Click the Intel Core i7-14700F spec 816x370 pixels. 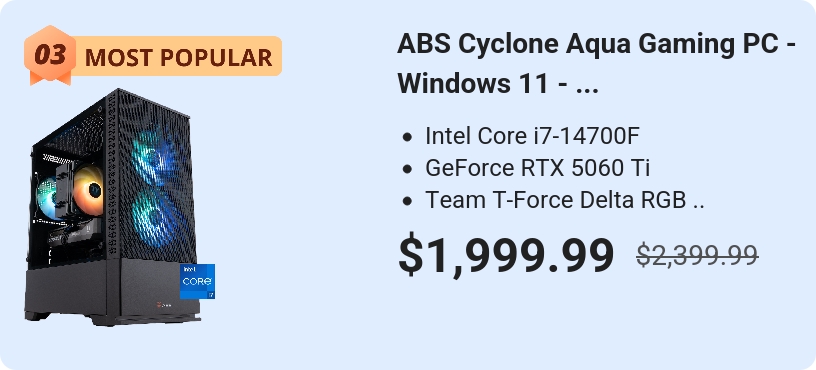point(532,136)
